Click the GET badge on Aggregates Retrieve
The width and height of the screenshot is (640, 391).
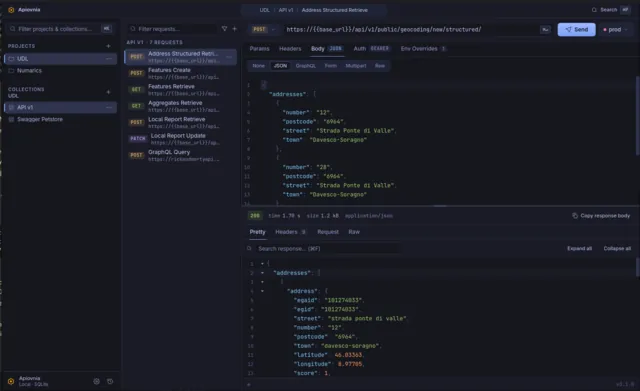click(x=136, y=106)
